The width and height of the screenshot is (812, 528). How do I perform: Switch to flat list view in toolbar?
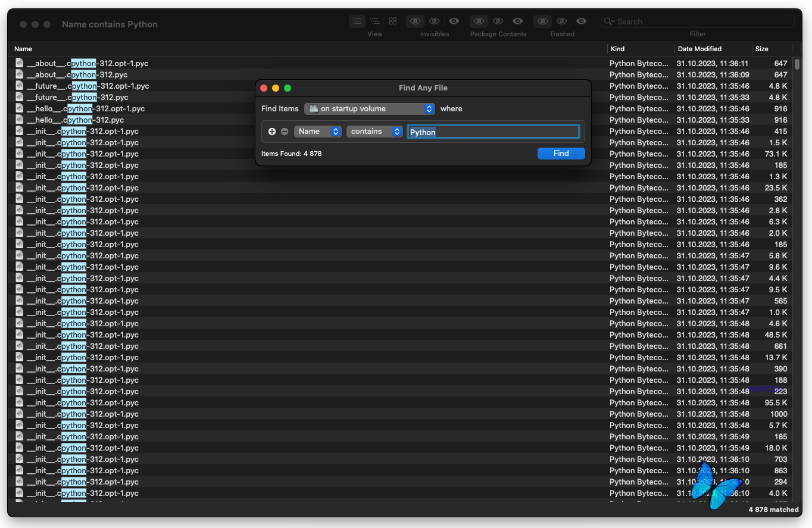click(x=357, y=21)
